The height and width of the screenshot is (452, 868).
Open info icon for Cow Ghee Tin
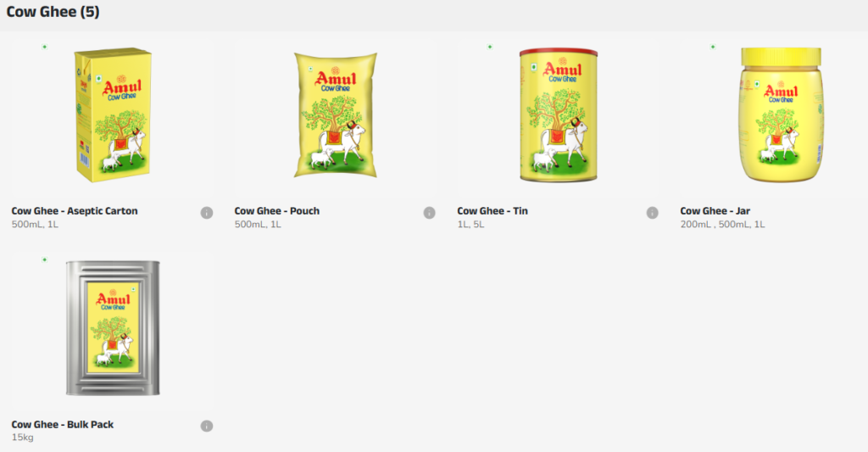click(x=652, y=213)
